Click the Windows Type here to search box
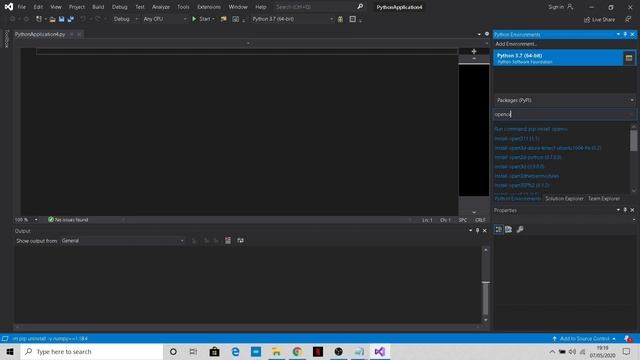 coord(92,351)
